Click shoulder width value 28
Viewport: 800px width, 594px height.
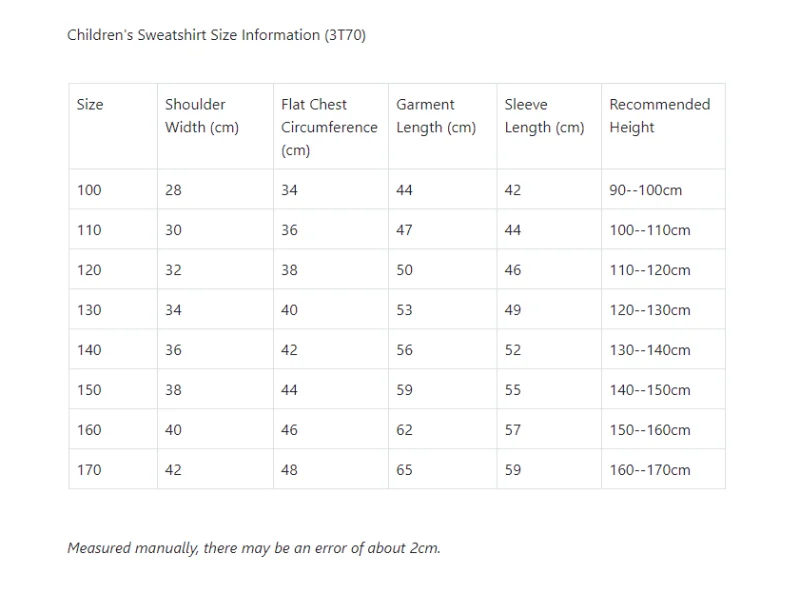173,190
